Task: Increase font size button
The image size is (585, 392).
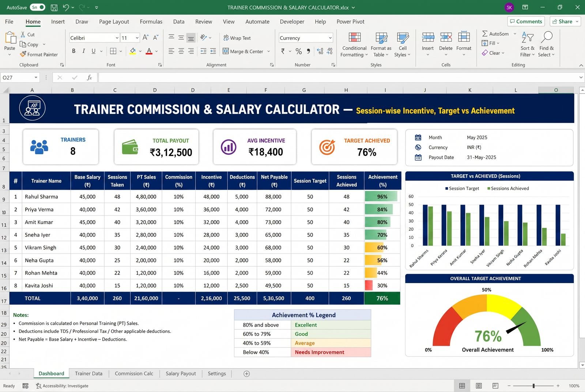Action: pos(146,38)
